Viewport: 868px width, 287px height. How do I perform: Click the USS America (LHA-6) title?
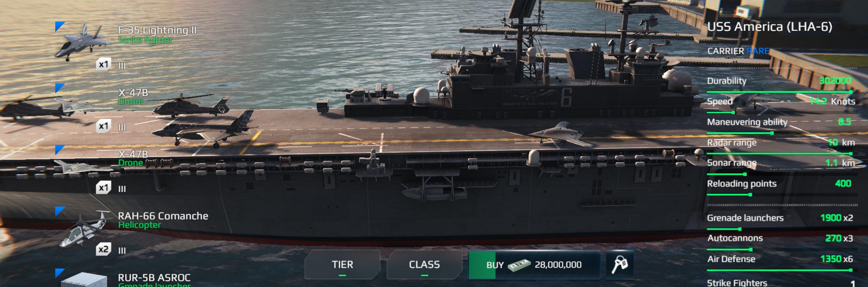(769, 27)
